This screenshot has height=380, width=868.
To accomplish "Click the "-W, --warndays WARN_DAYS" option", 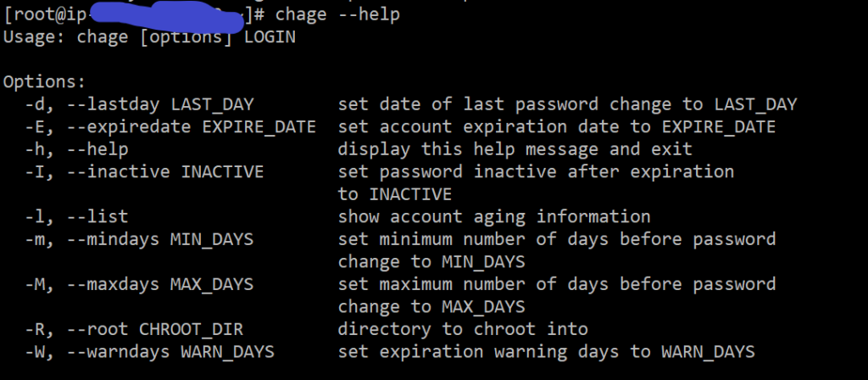I will pyautogui.click(x=150, y=352).
